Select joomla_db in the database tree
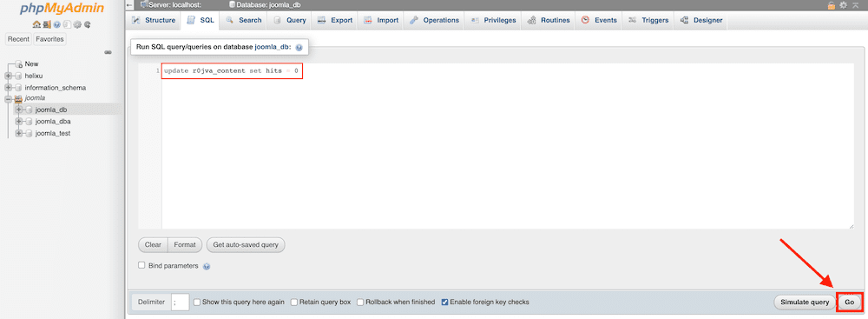868x319 pixels. 51,110
